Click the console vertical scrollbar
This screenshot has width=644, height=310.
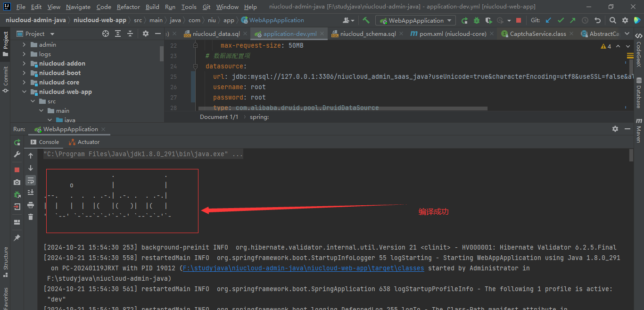point(631,156)
